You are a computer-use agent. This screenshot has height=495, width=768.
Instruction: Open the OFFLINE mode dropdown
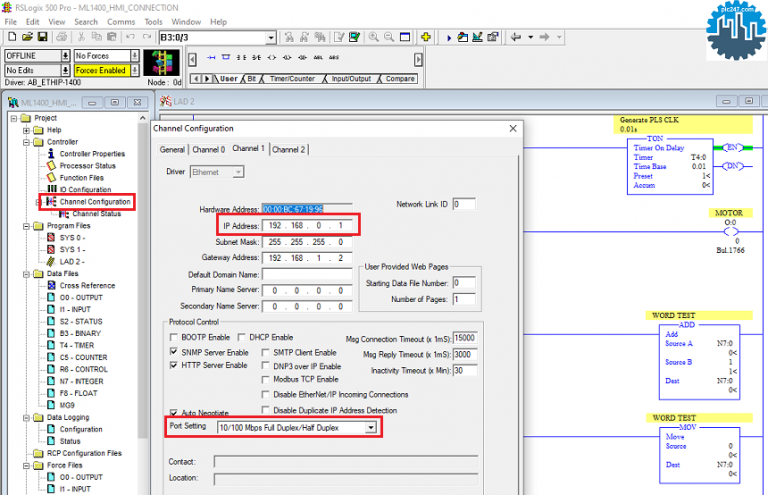click(x=65, y=56)
